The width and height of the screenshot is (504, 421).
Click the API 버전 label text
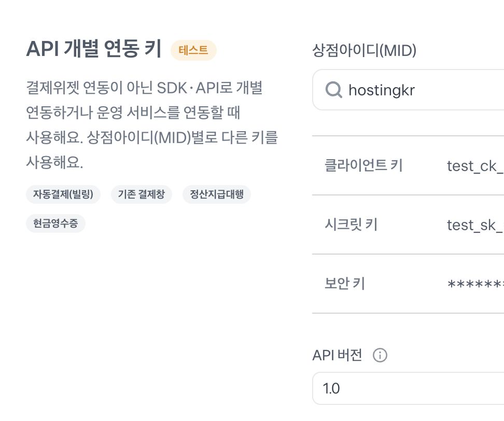point(337,356)
